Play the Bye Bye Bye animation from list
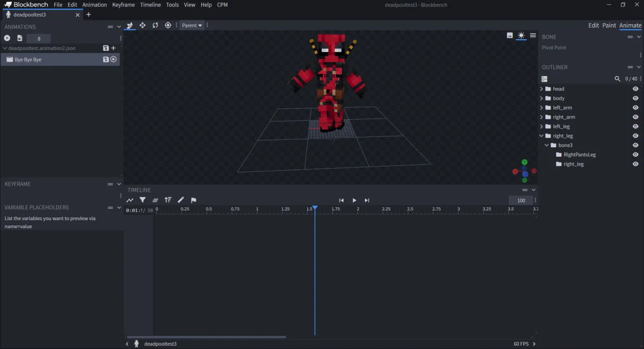This screenshot has height=349, width=644. click(x=113, y=60)
